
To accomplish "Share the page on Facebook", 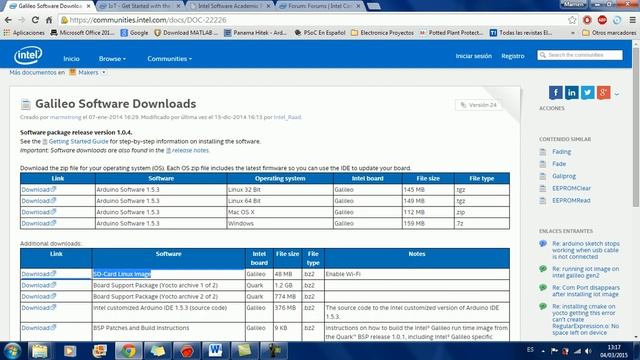I will (x=556, y=93).
